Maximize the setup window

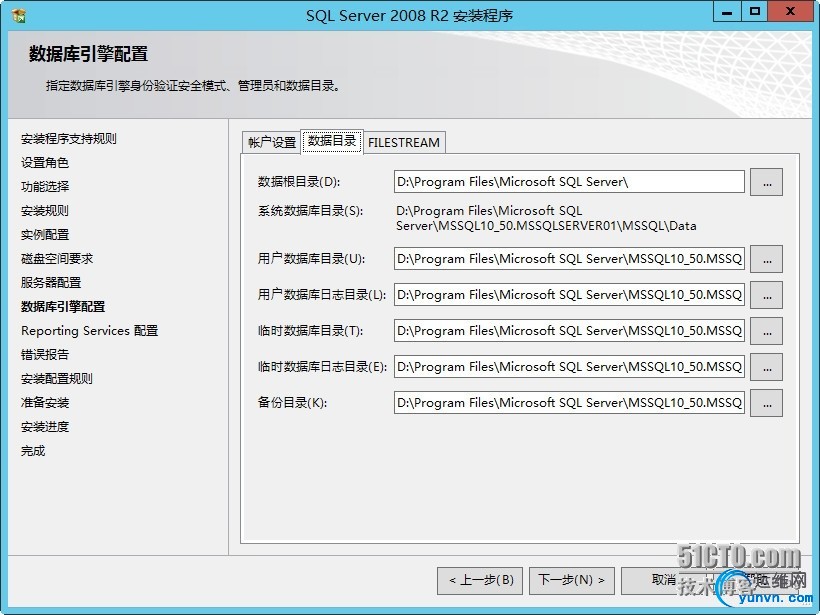click(755, 12)
